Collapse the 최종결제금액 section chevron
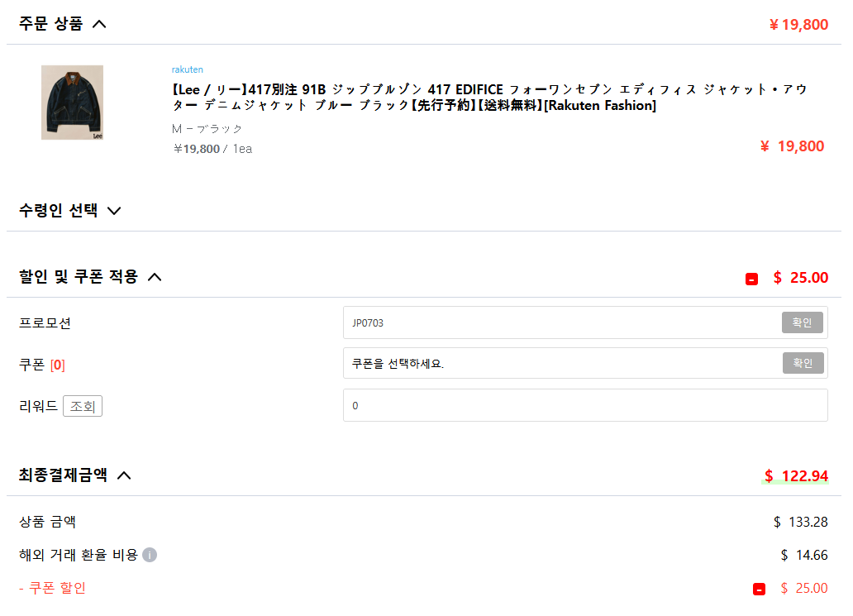 [124, 475]
